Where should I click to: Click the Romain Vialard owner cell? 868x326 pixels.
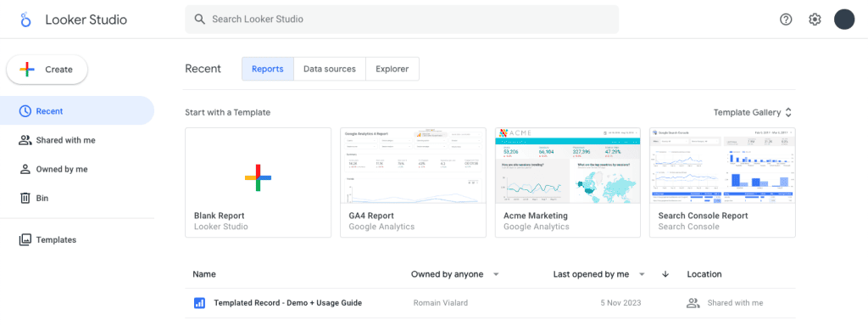pos(442,303)
